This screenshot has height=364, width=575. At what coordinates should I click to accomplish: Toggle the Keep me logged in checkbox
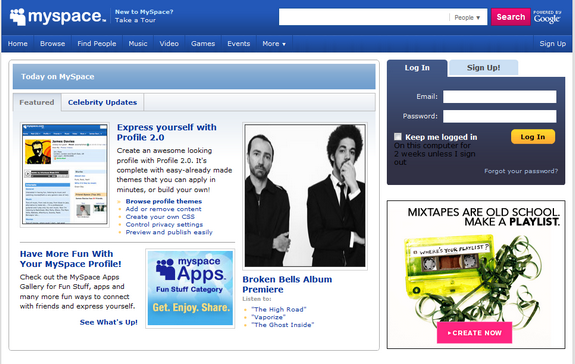click(398, 136)
